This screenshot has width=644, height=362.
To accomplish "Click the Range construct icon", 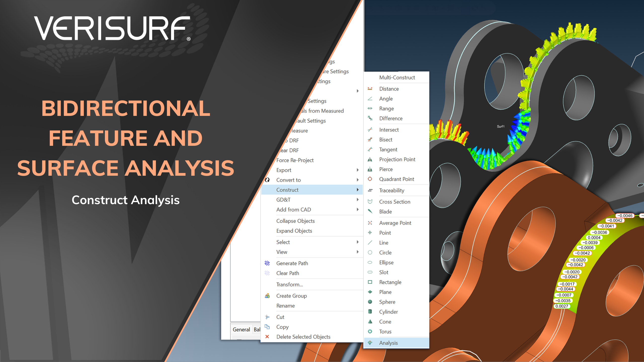I will click(370, 109).
